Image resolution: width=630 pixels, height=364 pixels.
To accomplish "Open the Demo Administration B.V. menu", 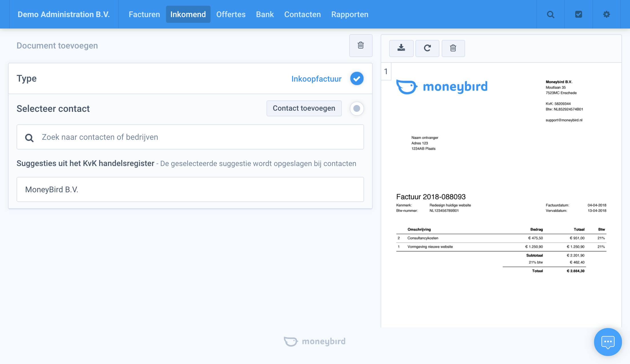I will [x=64, y=14].
